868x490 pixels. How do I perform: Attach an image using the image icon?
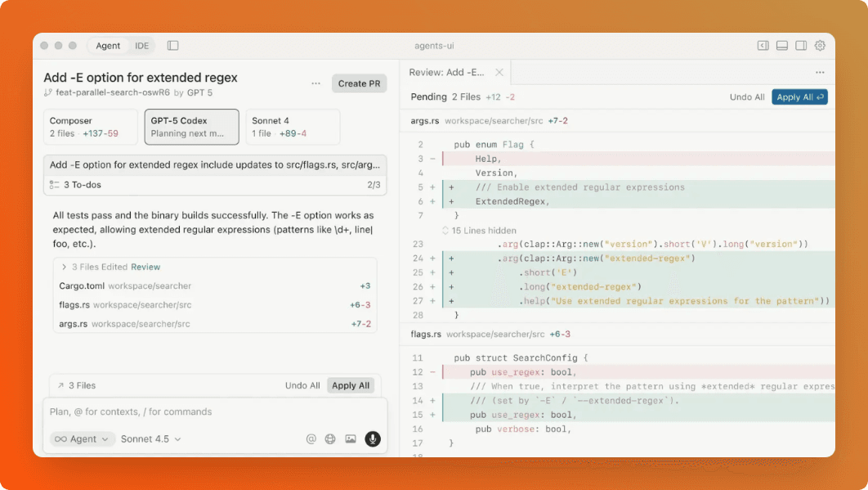[x=351, y=438]
